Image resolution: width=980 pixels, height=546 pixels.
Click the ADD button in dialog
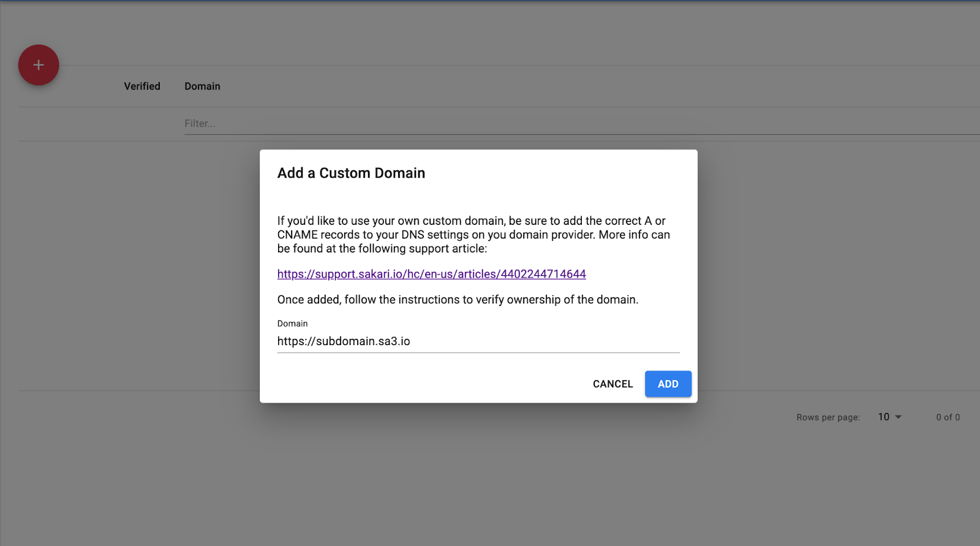[x=668, y=384]
